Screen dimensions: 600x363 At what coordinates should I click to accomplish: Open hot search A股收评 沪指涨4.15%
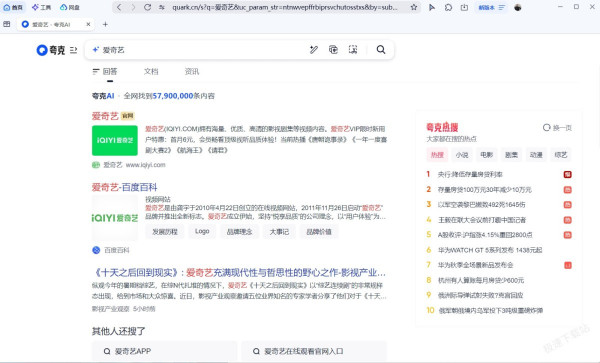[x=485, y=235]
